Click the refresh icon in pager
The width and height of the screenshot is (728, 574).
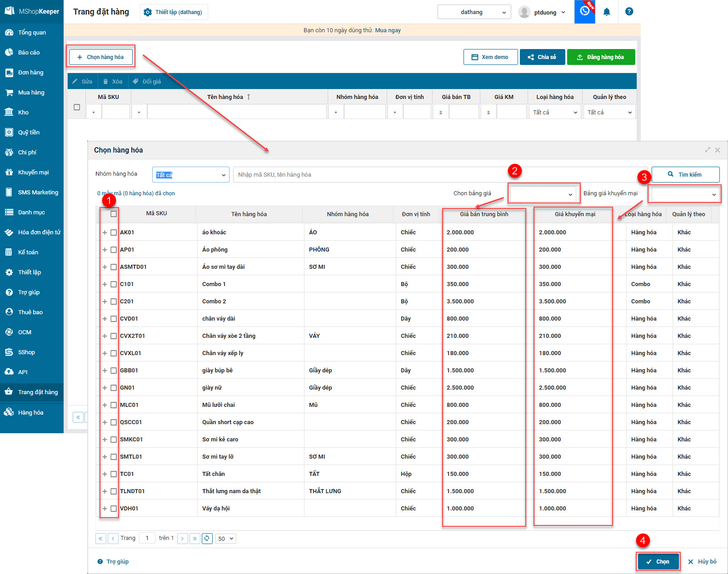tap(207, 539)
